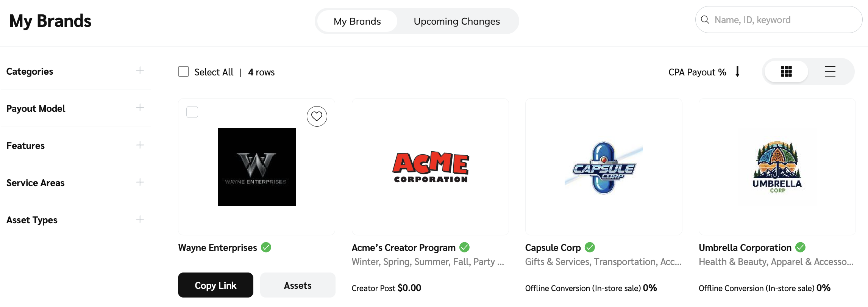Expand the Service Areas filter
868x307 pixels.
[x=140, y=182]
